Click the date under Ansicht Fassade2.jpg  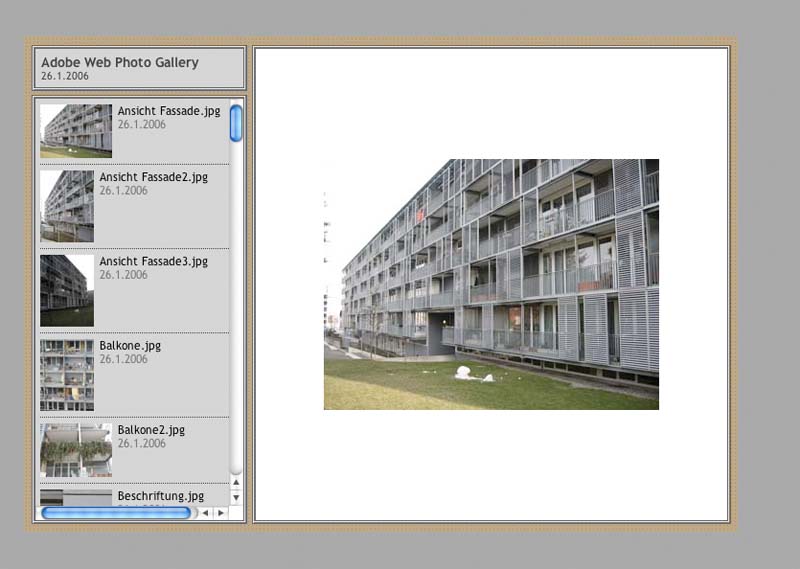pyautogui.click(x=123, y=191)
